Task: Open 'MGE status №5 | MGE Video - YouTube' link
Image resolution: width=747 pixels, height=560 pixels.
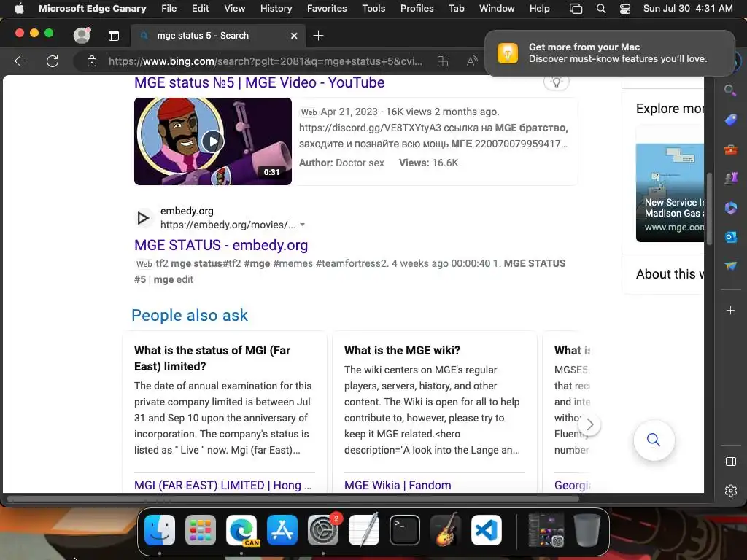Action: 259,82
